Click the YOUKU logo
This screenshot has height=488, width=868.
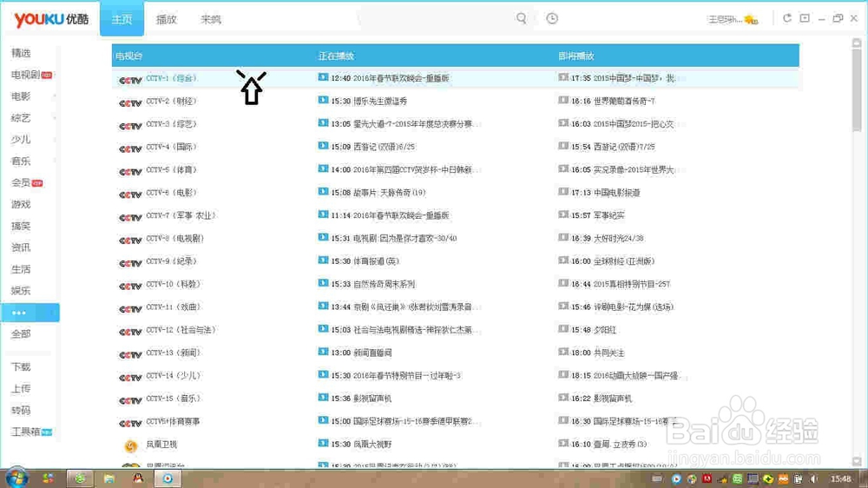tap(51, 19)
